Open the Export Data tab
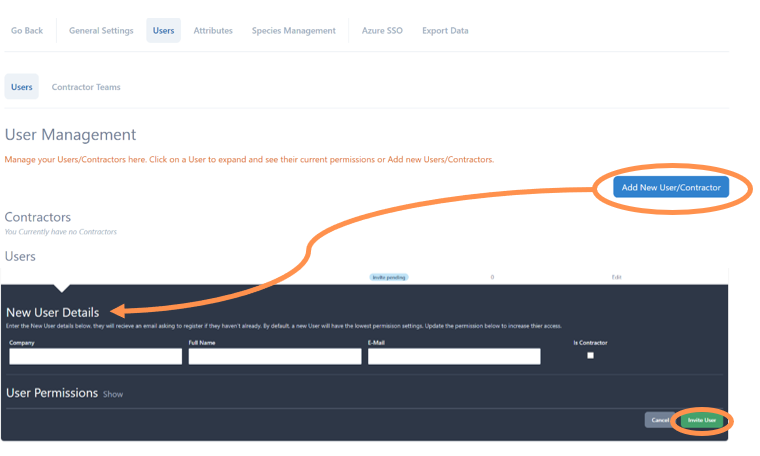Viewport: 760px width, 456px height. tap(445, 31)
